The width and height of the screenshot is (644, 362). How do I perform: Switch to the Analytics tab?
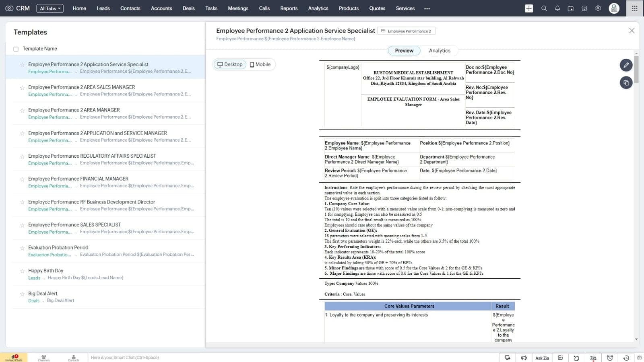coord(439,51)
